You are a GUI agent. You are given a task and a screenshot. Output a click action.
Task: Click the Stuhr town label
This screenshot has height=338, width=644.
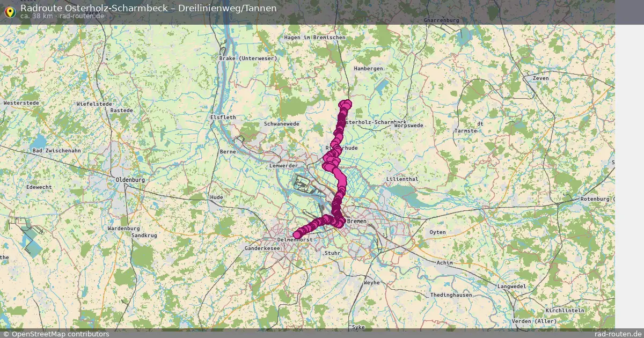(333, 252)
